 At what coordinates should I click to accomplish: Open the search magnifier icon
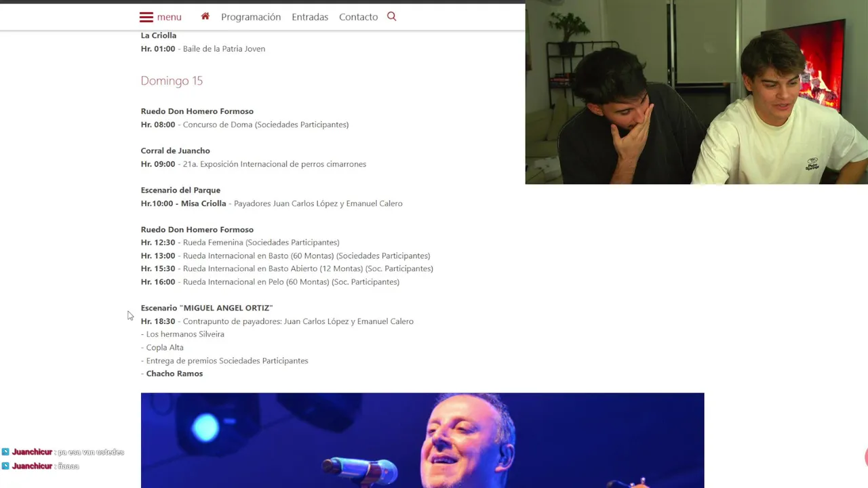pyautogui.click(x=391, y=16)
